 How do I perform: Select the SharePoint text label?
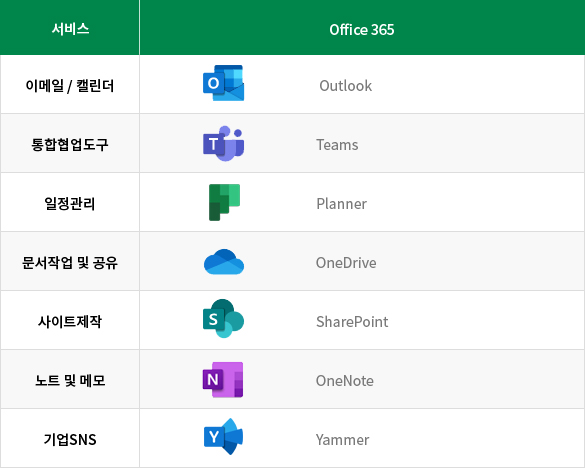click(x=352, y=322)
